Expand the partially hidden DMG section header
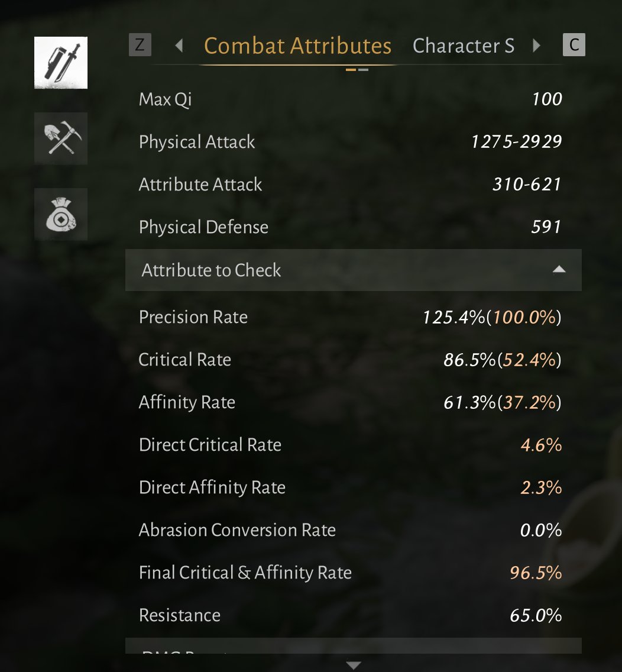 click(354, 646)
